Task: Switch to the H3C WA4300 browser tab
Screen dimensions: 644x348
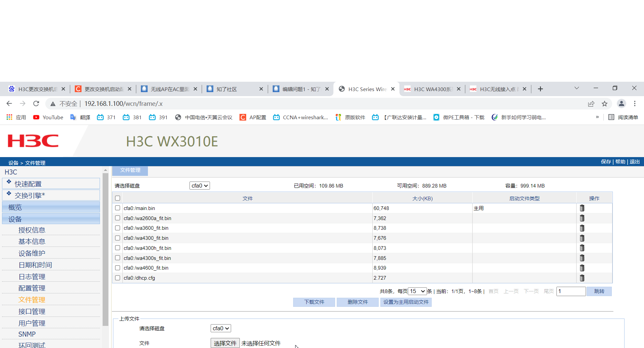Action: (x=432, y=89)
